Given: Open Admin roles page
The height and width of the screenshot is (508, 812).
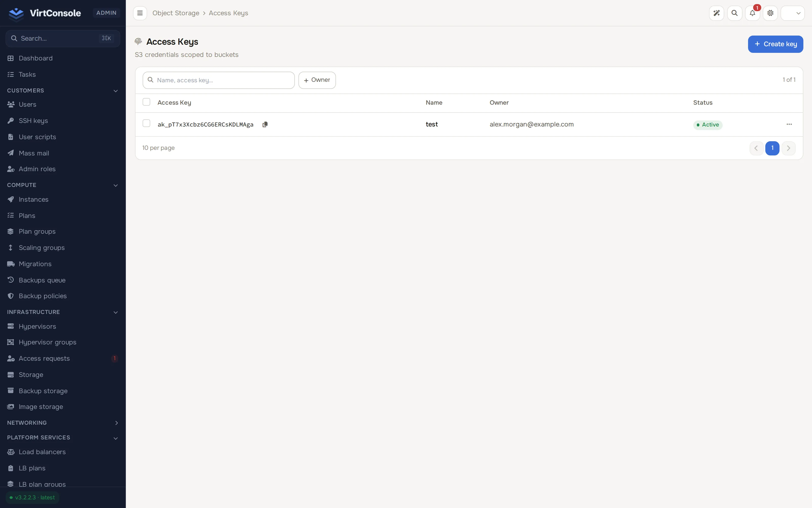Looking at the screenshot, I should coord(63,169).
